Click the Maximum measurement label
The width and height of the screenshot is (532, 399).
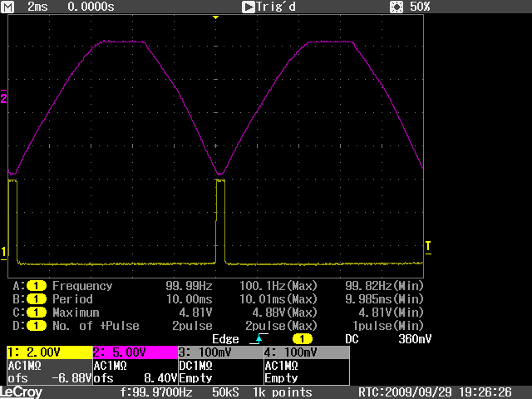[76, 313]
